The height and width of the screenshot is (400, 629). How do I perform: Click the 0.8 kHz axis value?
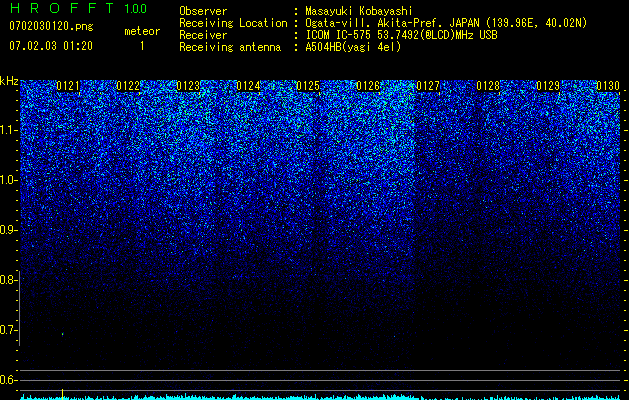(8, 280)
